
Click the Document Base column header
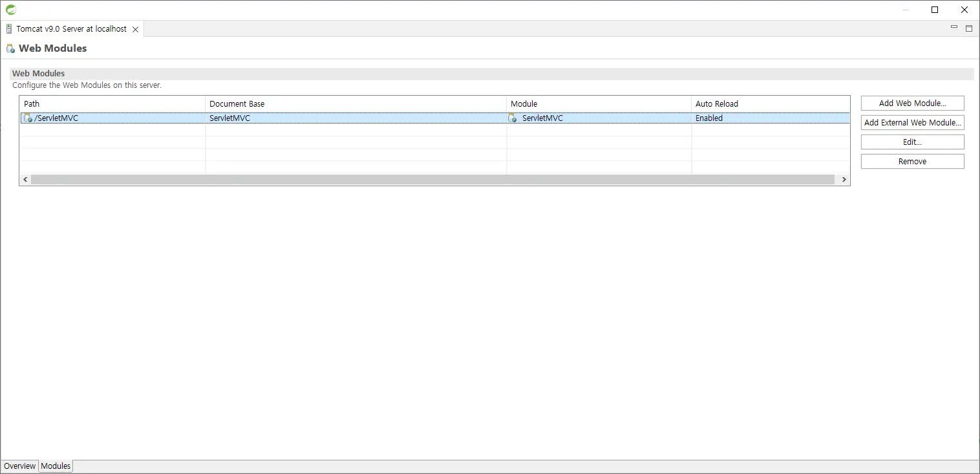point(356,104)
